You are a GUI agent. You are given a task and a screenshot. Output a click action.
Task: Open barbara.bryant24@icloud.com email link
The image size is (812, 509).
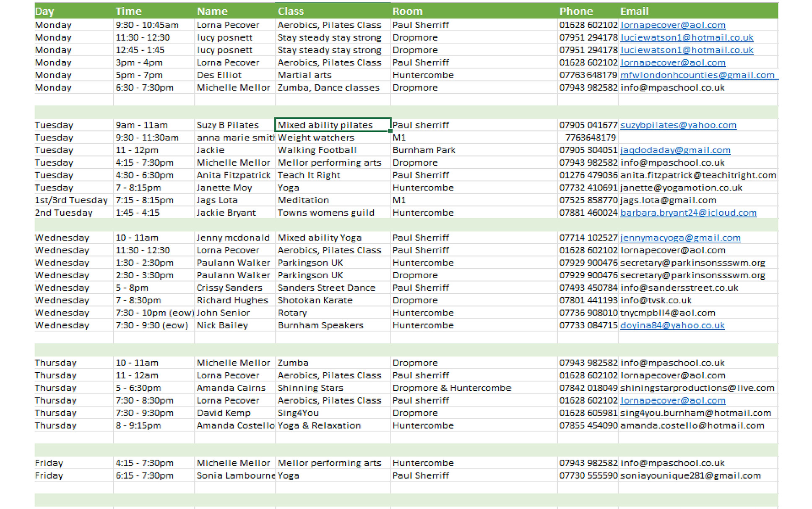688,213
